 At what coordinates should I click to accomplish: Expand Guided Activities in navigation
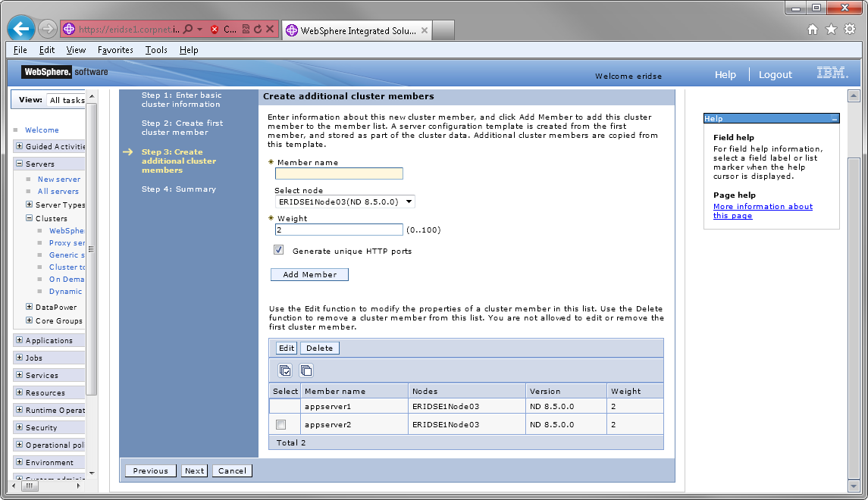pos(20,146)
